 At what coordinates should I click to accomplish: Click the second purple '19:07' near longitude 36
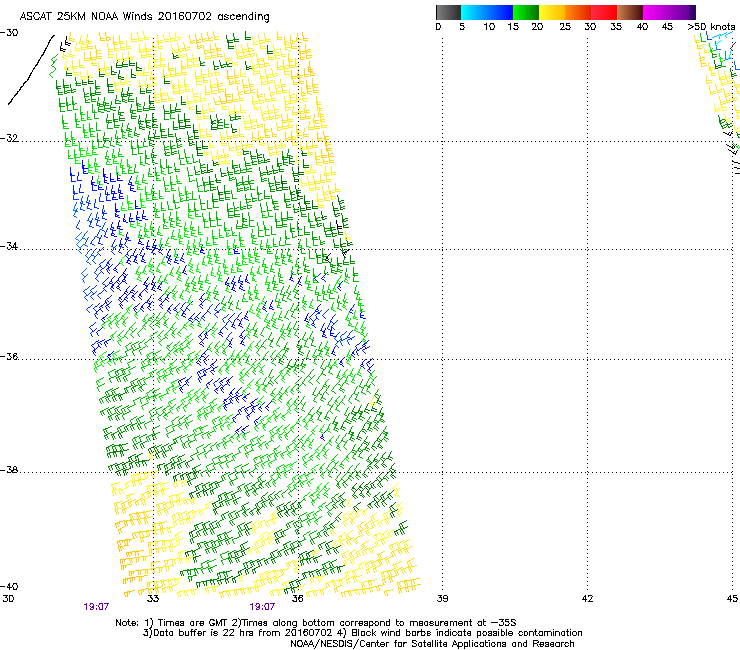click(x=262, y=607)
